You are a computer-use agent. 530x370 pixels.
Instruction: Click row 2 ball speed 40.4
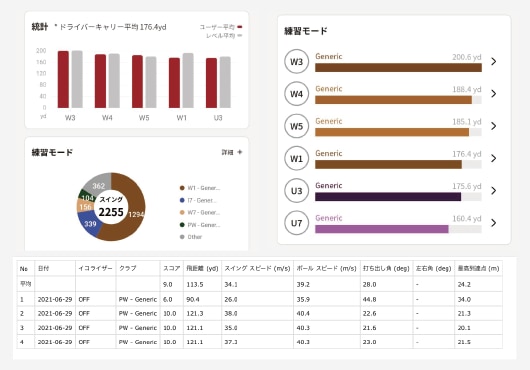click(303, 314)
